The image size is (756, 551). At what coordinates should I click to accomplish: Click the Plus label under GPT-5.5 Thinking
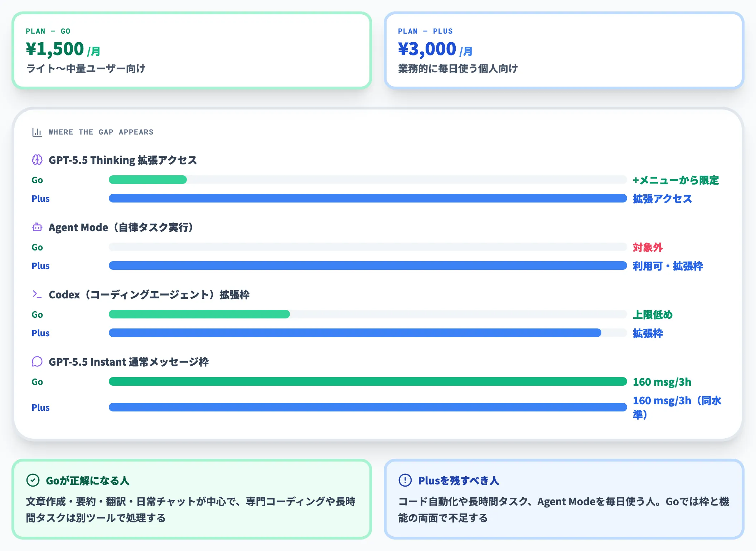pyautogui.click(x=40, y=199)
